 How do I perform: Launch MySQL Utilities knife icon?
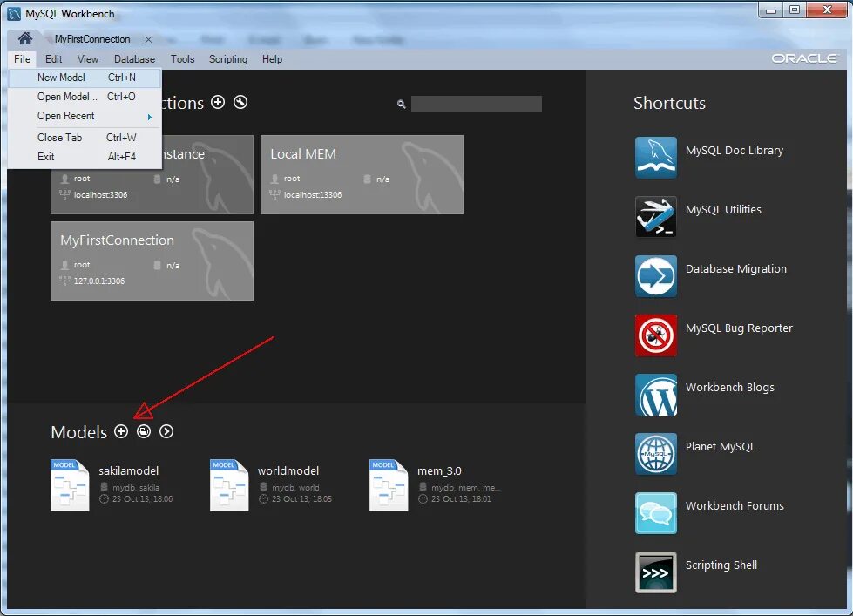tap(655, 217)
